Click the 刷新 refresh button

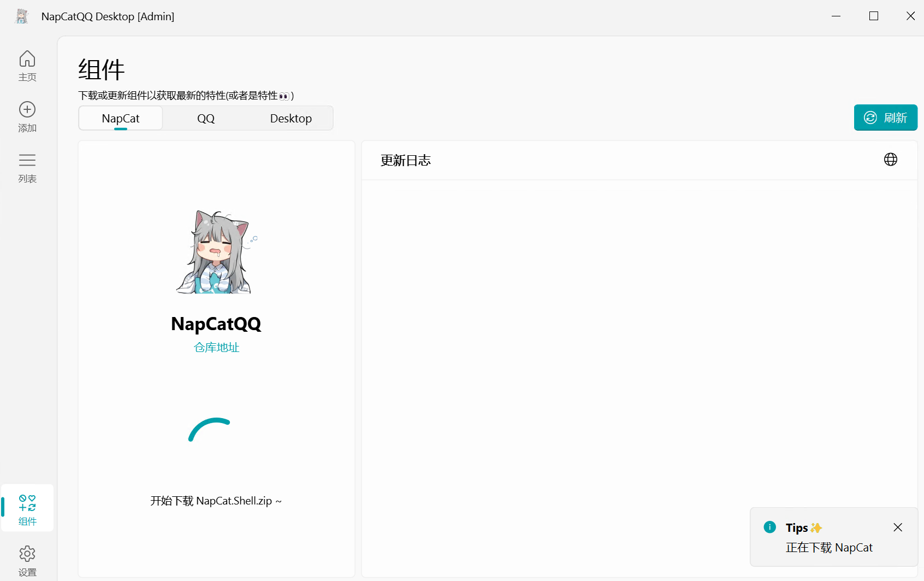point(886,118)
